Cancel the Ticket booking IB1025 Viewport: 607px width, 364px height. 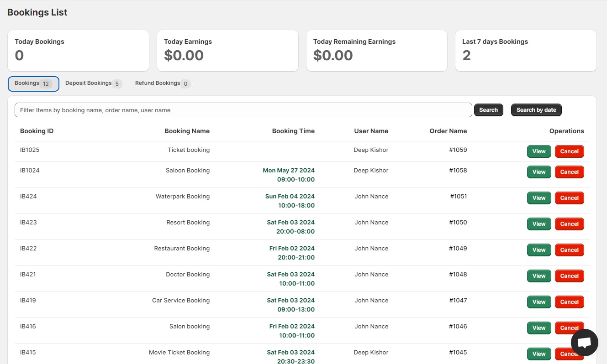[569, 151]
